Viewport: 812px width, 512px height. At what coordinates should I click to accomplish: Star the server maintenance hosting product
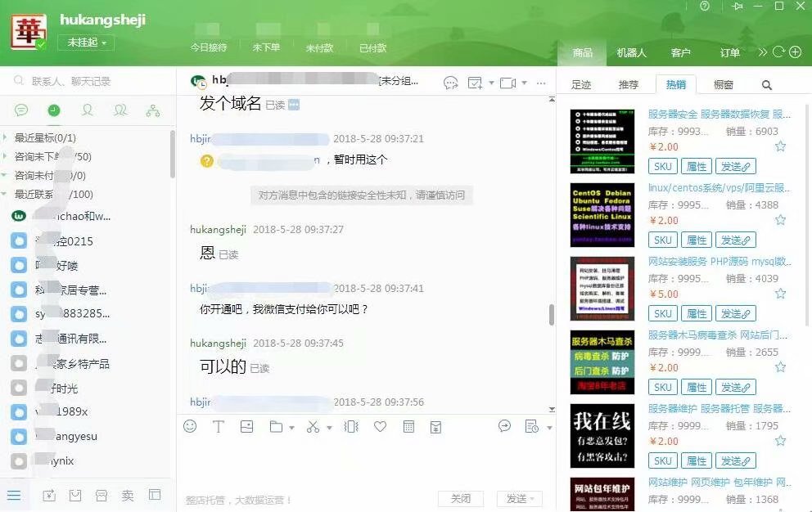(780, 441)
